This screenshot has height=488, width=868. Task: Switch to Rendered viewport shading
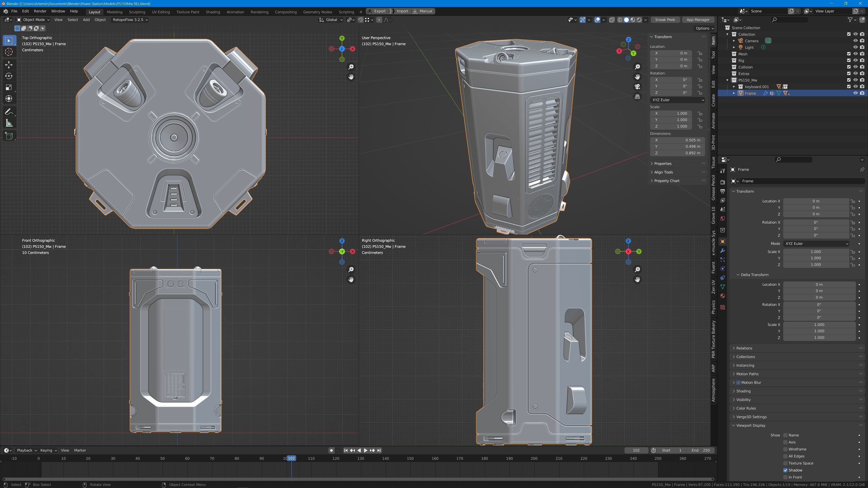(x=639, y=20)
